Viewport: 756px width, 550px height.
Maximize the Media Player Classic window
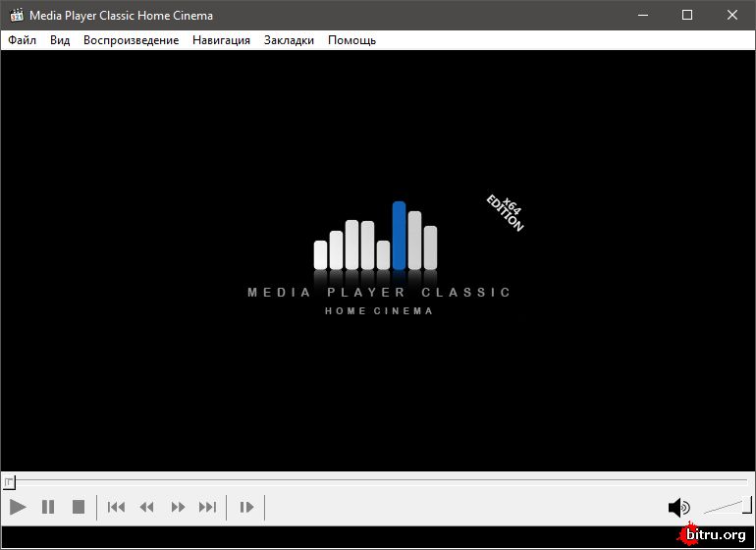(687, 15)
